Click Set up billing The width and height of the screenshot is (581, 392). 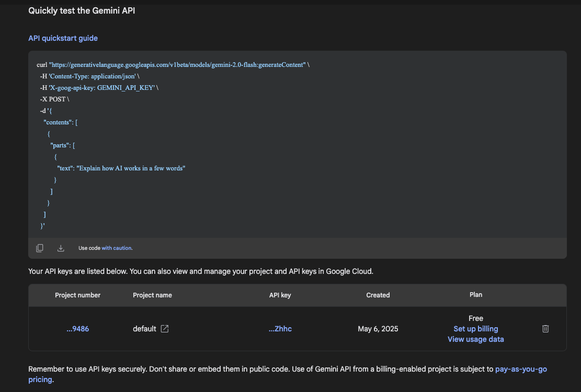pyautogui.click(x=476, y=329)
